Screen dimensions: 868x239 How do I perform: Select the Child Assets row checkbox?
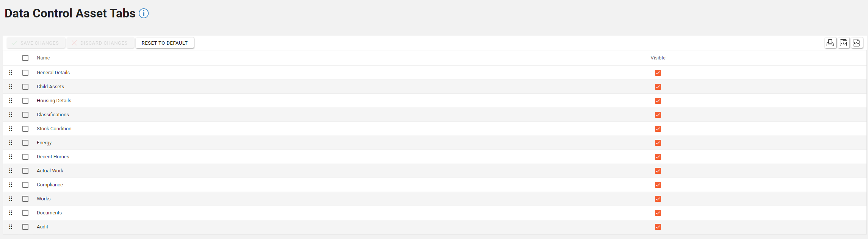point(25,87)
